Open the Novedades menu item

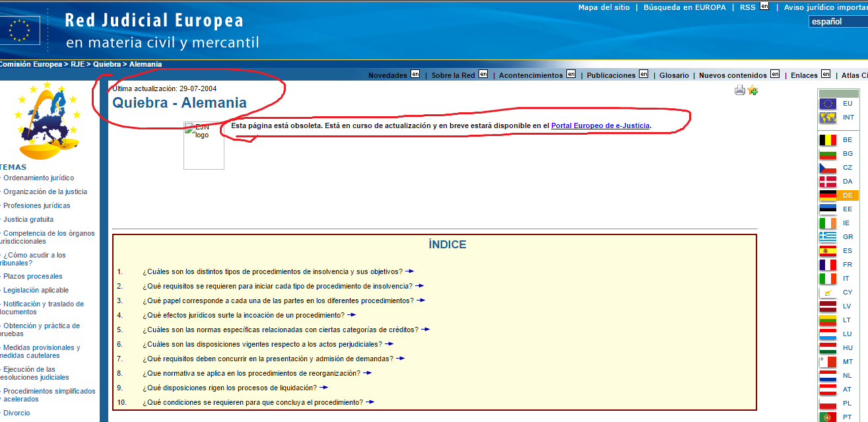pos(387,75)
